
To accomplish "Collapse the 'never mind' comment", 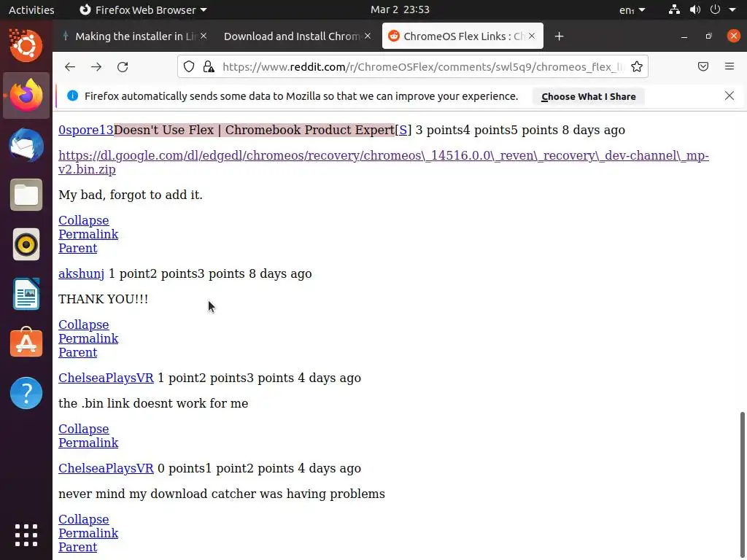I will (x=84, y=519).
